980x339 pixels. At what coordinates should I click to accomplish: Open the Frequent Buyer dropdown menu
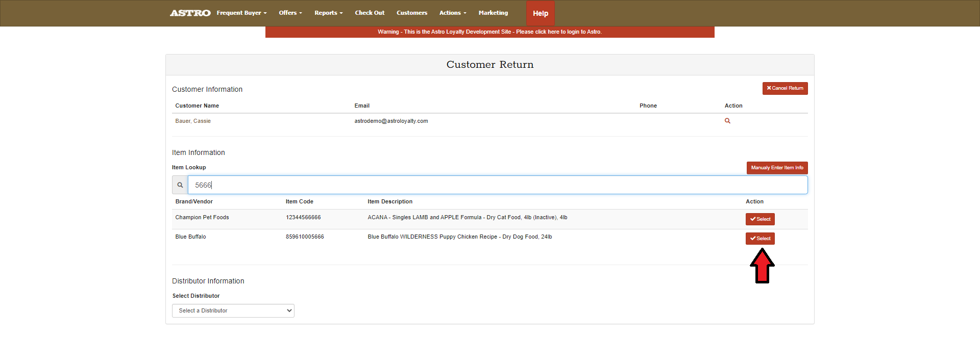coord(241,13)
